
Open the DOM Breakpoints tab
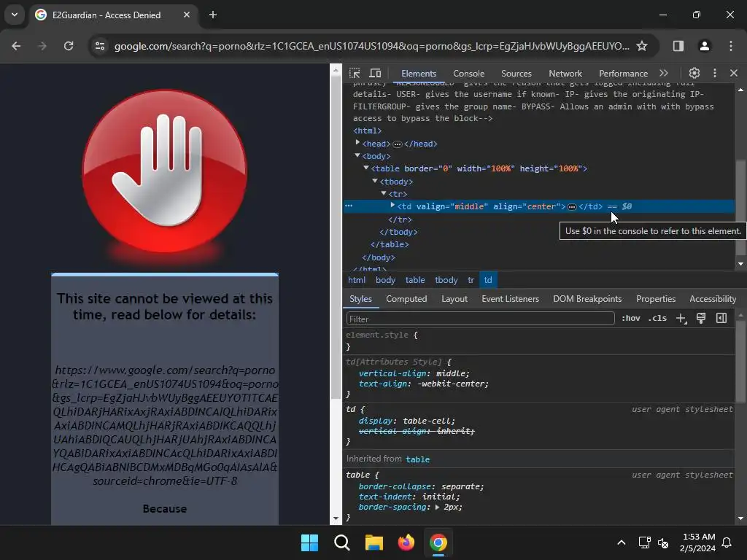587,299
